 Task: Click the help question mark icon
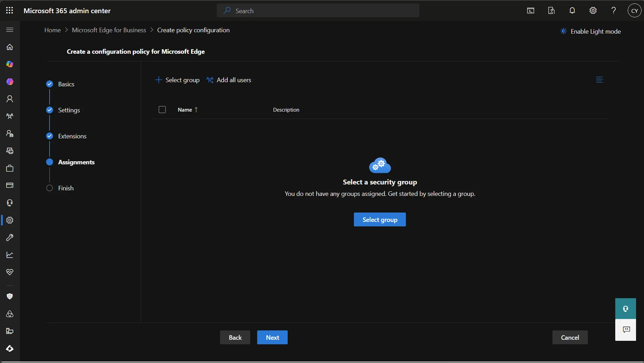(x=613, y=11)
